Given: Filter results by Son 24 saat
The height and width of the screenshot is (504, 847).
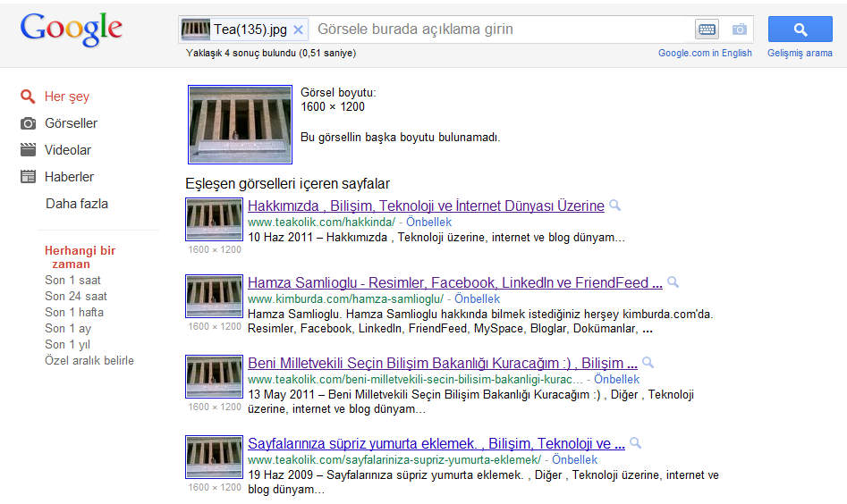Looking at the screenshot, I should [x=76, y=296].
